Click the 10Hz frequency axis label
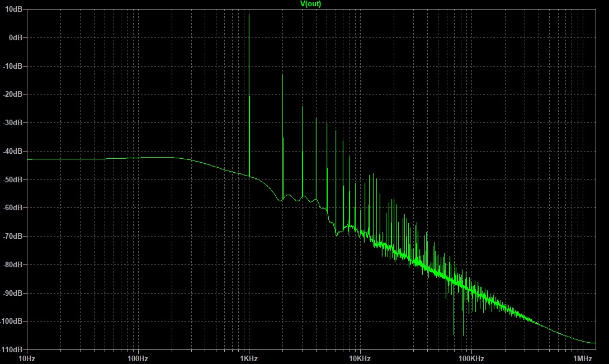Image resolution: width=609 pixels, height=364 pixels. (26, 358)
